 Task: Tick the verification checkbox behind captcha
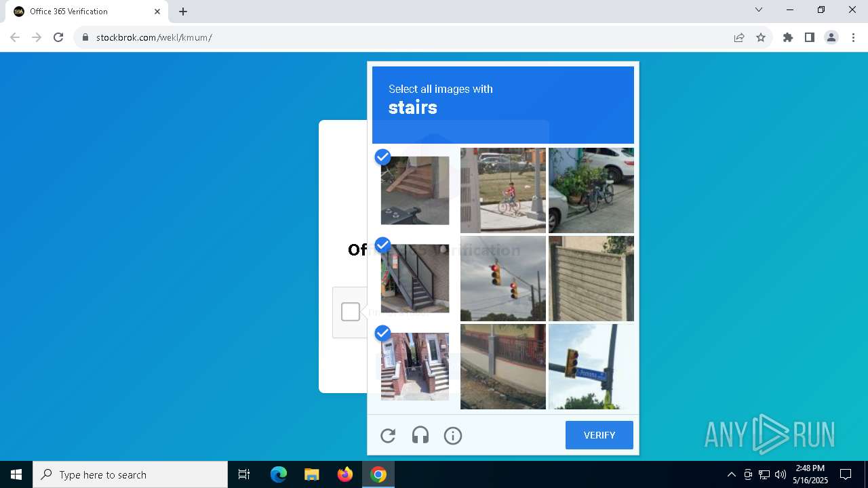[x=351, y=312]
